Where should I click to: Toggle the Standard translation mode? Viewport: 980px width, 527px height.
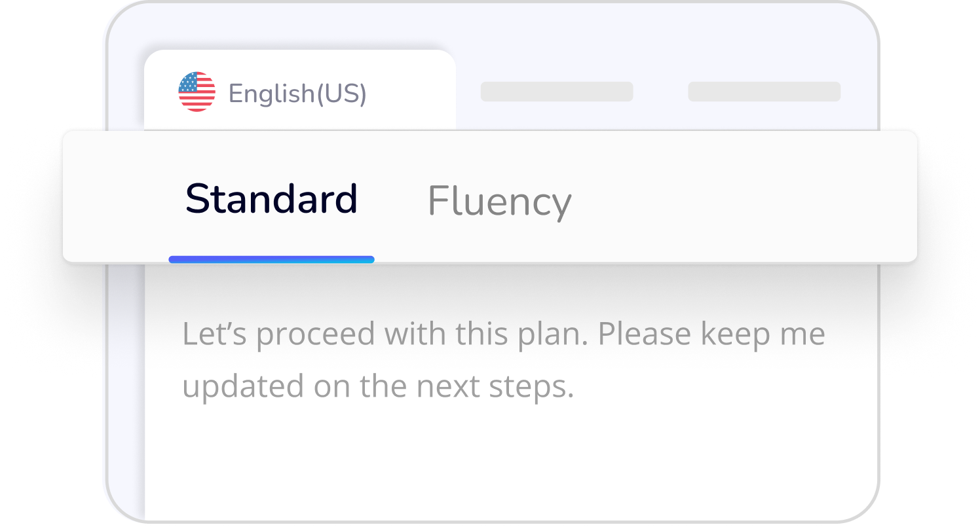(271, 198)
